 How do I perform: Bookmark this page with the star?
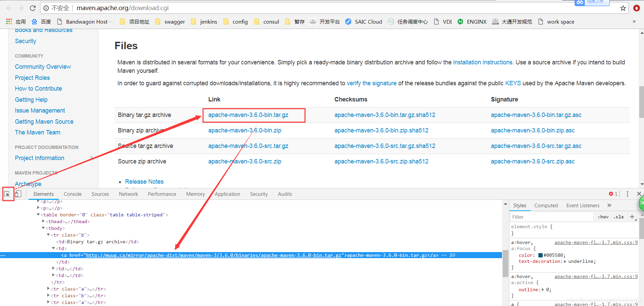pos(623,8)
